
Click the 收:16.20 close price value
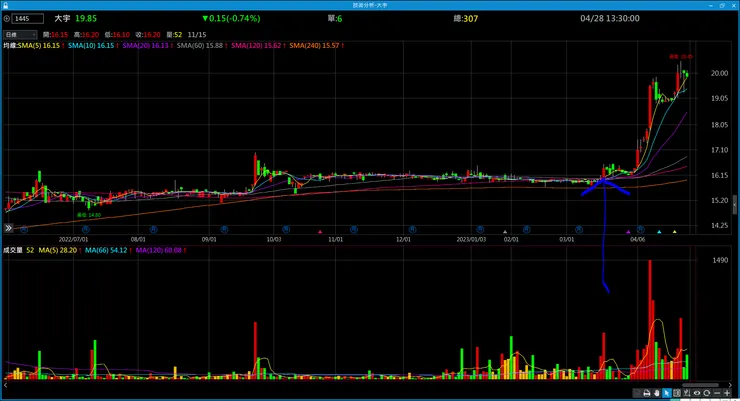[x=148, y=35]
